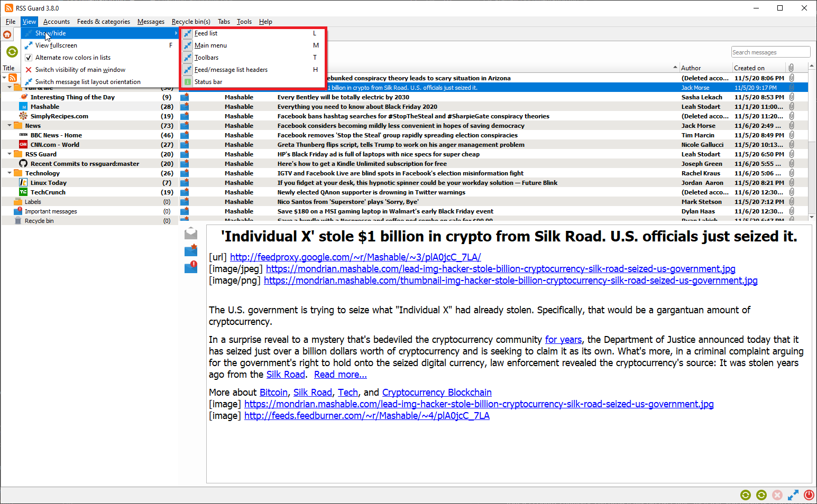
Task: Follow the Cryptocurrency Blockchain link
Action: (437, 393)
